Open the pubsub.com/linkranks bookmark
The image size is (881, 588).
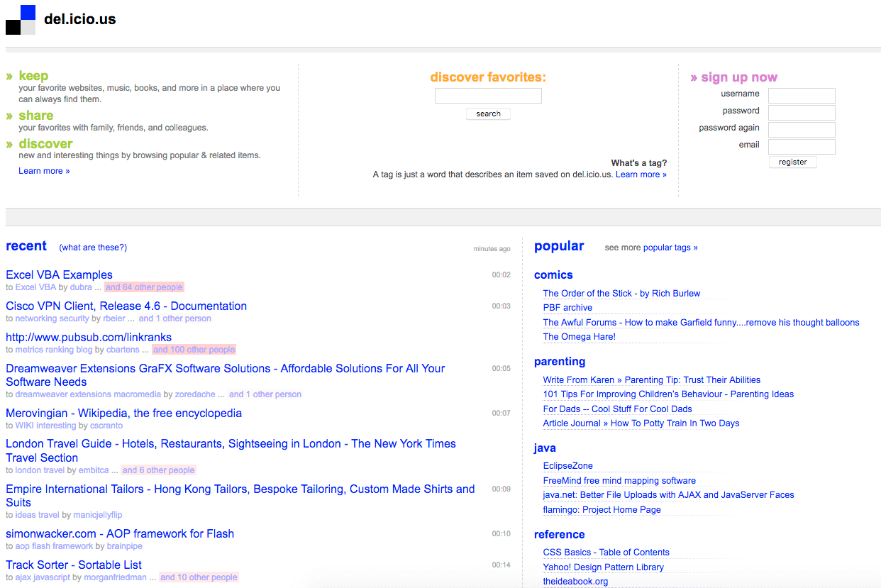tap(89, 338)
